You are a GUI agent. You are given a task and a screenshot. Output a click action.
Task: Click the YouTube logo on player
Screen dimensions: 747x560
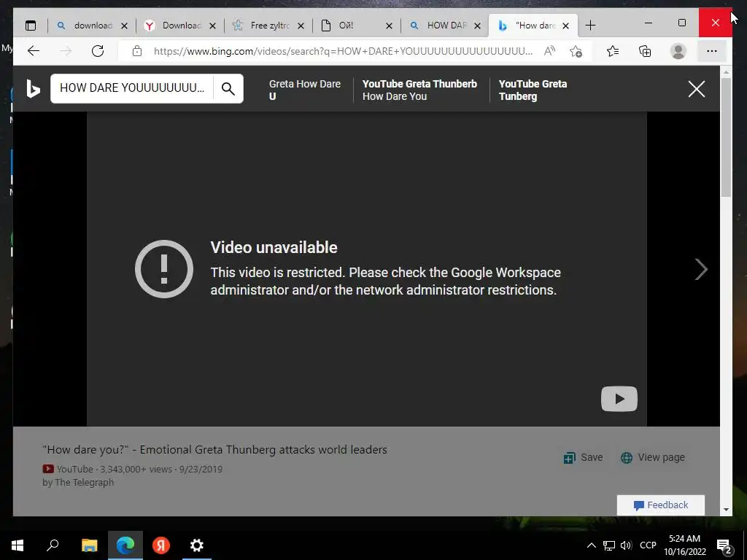tap(619, 399)
